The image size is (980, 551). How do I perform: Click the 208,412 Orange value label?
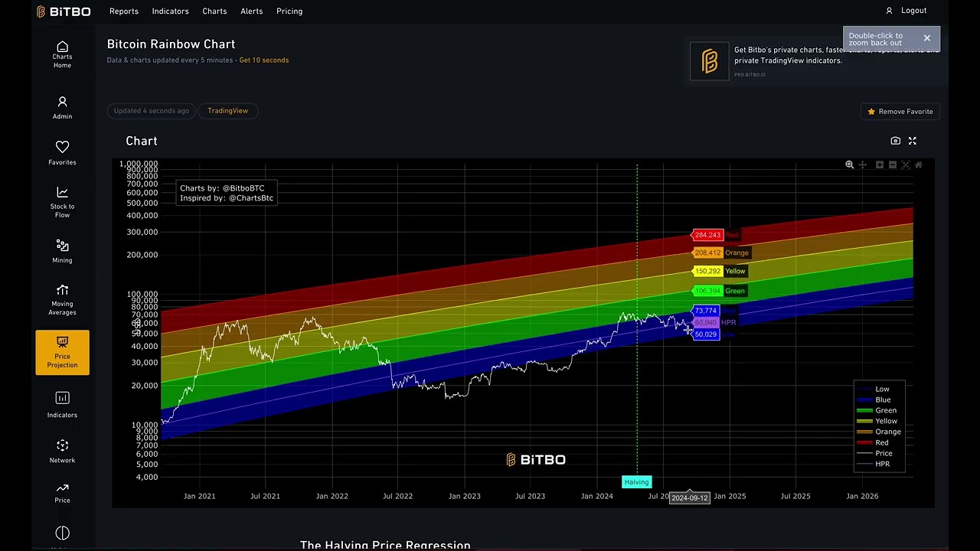[x=707, y=253]
